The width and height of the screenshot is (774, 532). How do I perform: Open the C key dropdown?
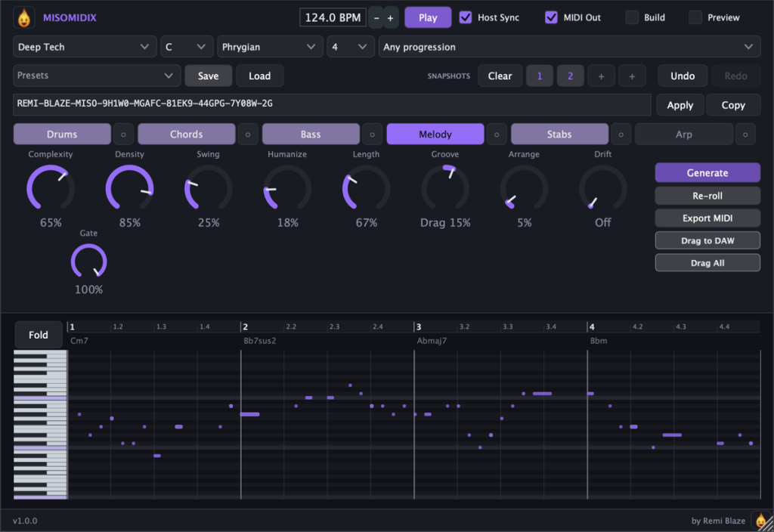(187, 47)
